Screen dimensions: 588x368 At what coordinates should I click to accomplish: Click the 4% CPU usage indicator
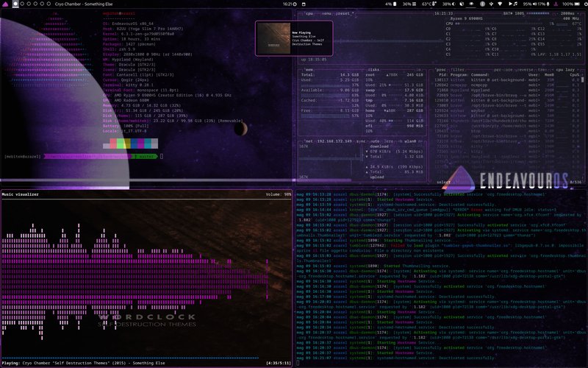[391, 4]
